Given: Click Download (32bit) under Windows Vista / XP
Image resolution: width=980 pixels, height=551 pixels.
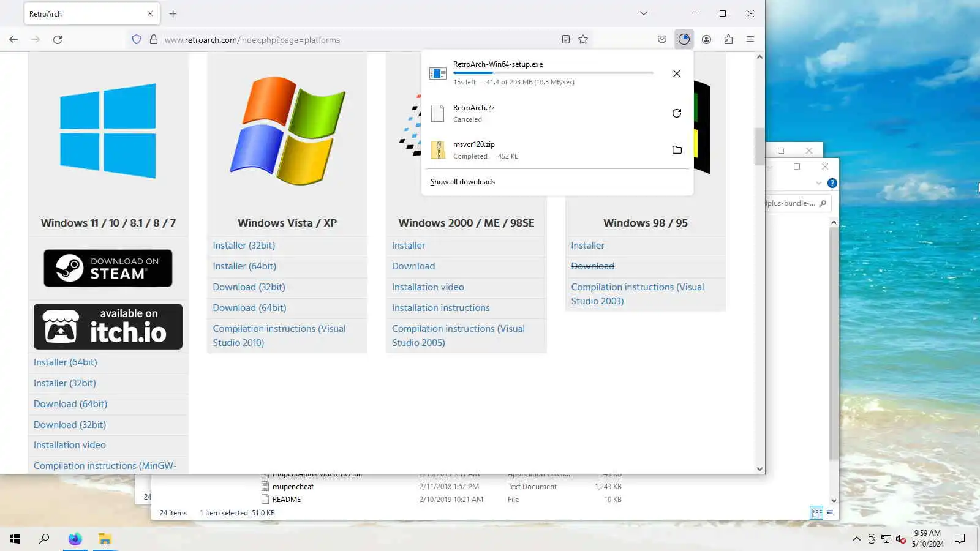Looking at the screenshot, I should [249, 287].
